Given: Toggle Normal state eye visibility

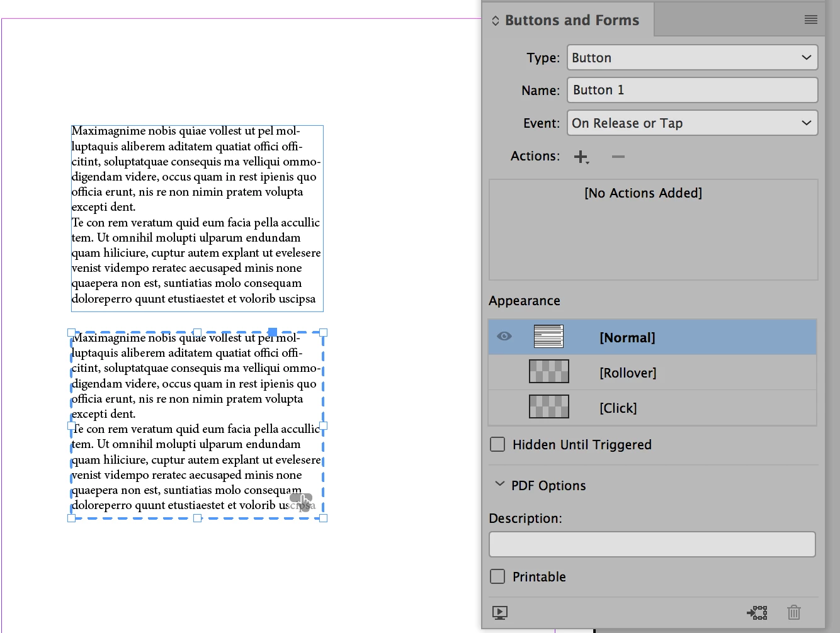Looking at the screenshot, I should [504, 337].
